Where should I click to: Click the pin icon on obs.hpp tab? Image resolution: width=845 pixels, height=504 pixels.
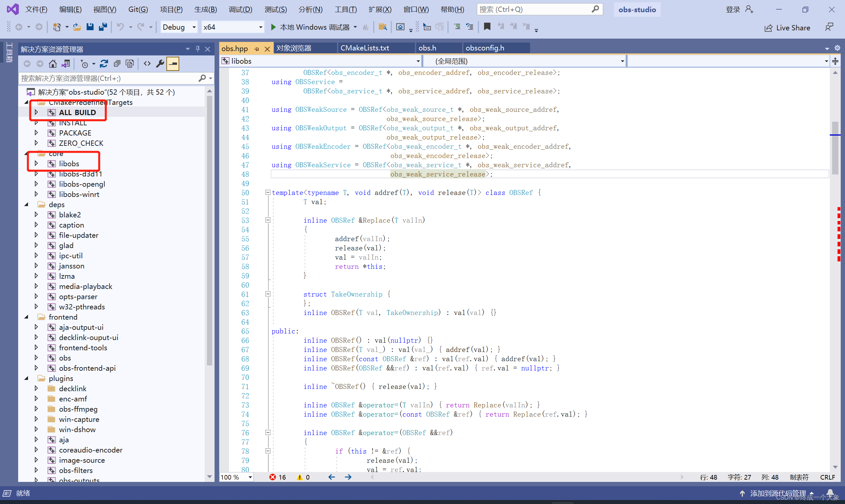(256, 49)
